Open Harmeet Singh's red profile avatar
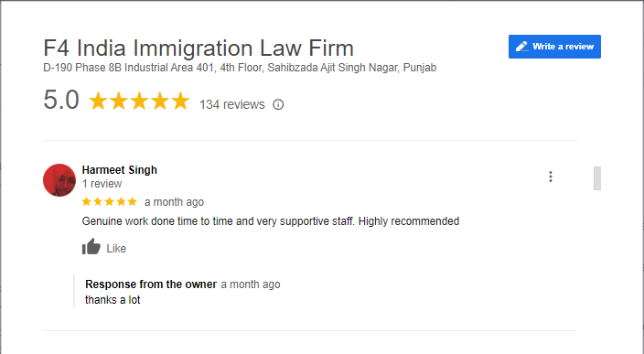 click(x=59, y=180)
